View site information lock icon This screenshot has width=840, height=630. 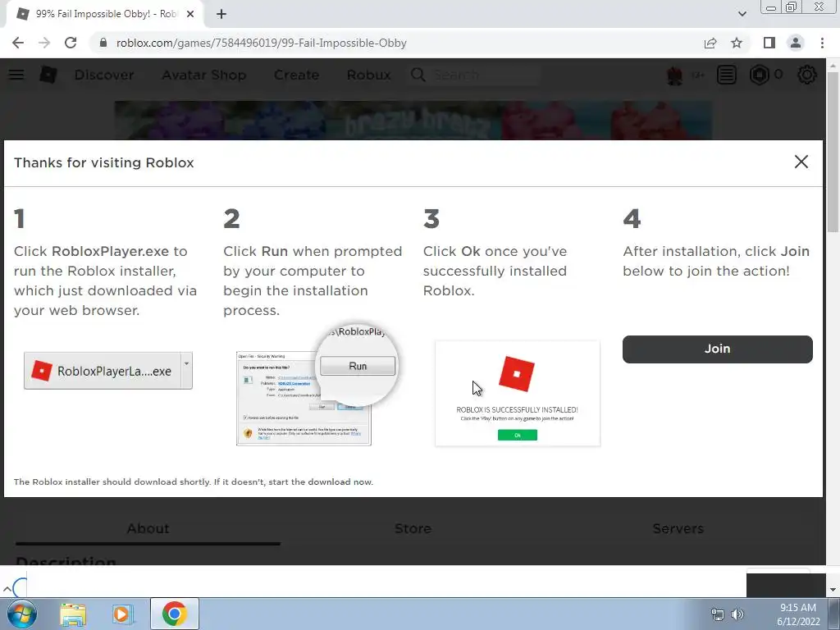[103, 43]
